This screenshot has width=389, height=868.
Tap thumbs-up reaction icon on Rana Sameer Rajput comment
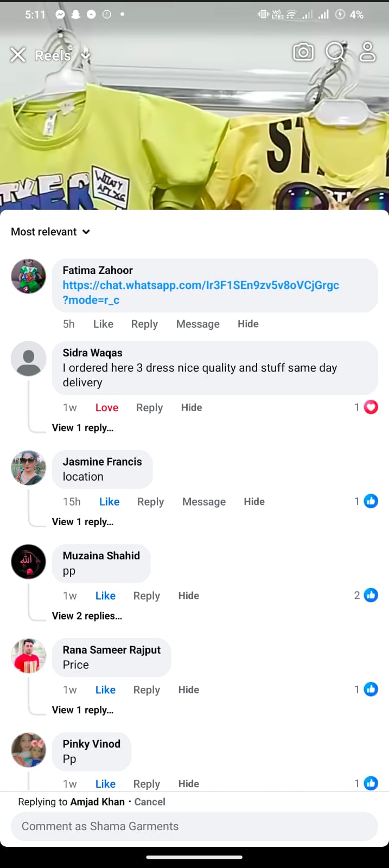point(371,690)
